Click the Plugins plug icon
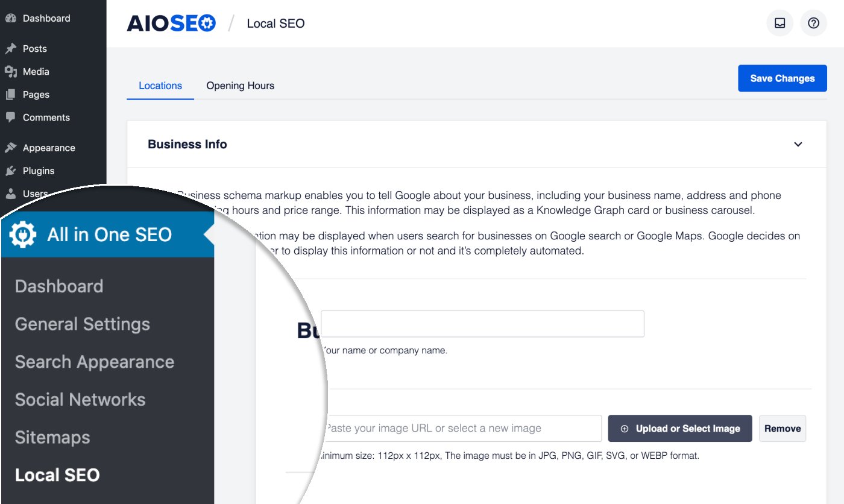The height and width of the screenshot is (504, 844). click(x=10, y=171)
